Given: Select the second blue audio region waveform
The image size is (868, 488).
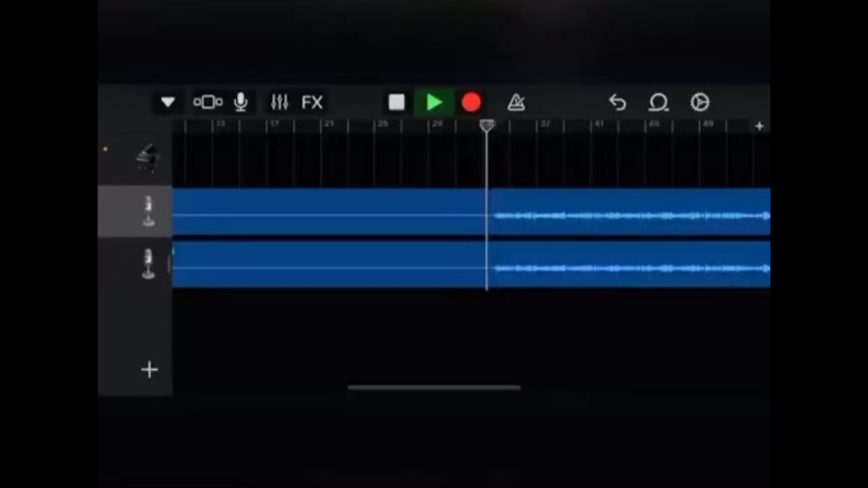Looking at the screenshot, I should click(471, 265).
